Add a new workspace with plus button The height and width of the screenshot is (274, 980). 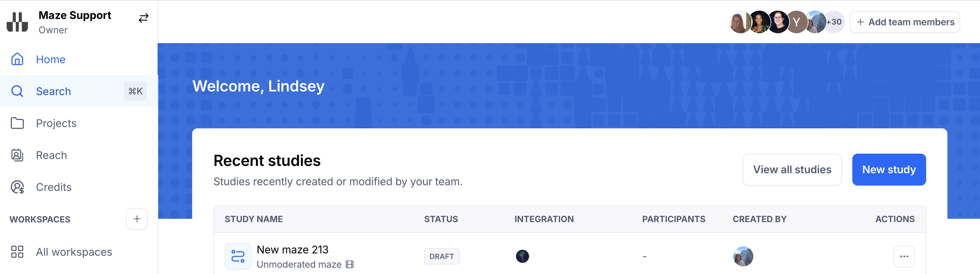tap(137, 219)
